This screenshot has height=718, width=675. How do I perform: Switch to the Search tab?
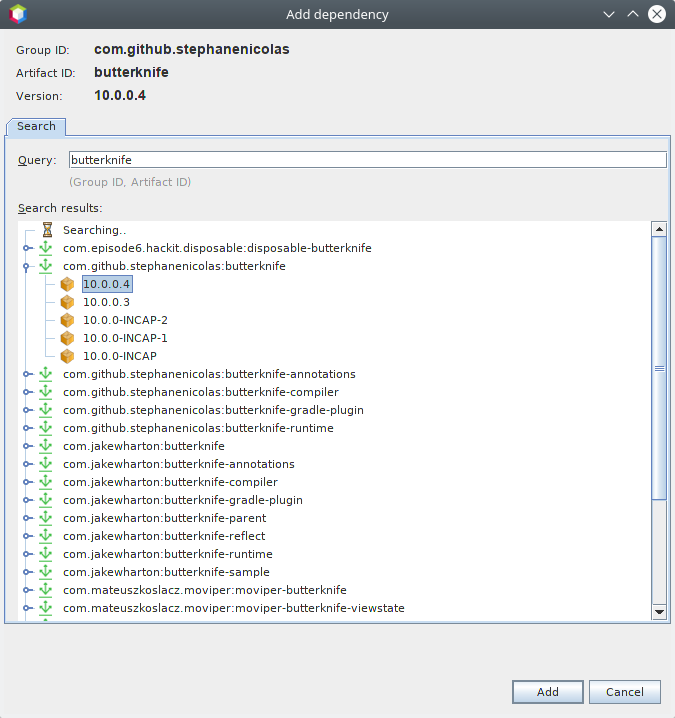pos(36,126)
